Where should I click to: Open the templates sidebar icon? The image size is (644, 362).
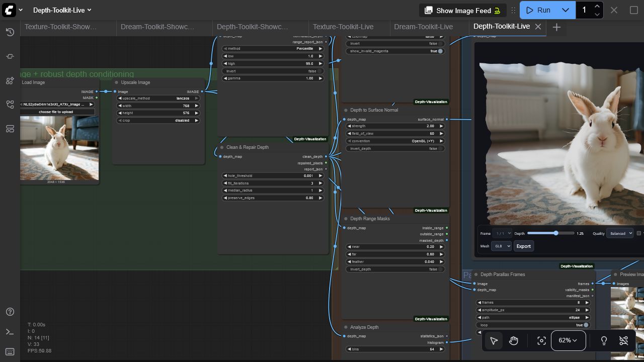click(10, 129)
